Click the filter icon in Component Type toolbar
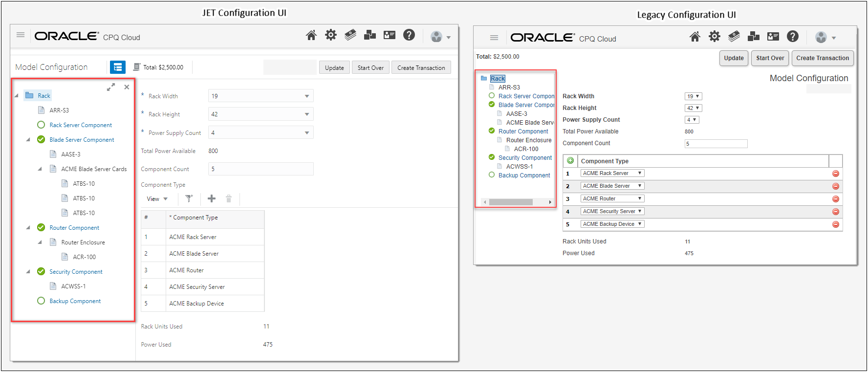The width and height of the screenshot is (868, 372). coord(189,198)
